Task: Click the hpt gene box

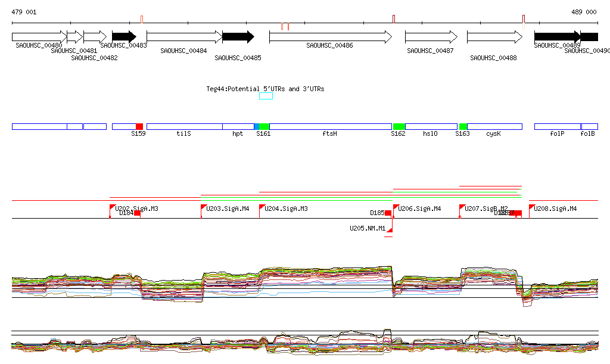Action: click(x=238, y=126)
